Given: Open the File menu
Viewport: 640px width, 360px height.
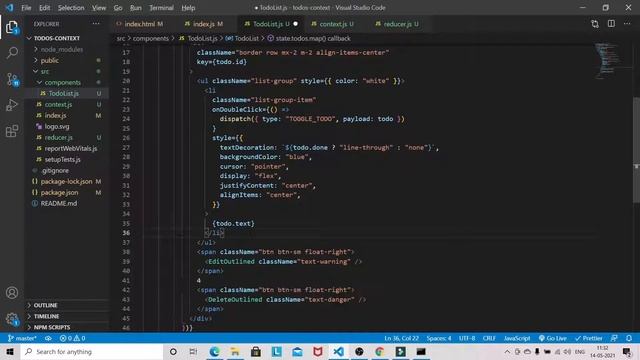Looking at the screenshot, I should [26, 8].
